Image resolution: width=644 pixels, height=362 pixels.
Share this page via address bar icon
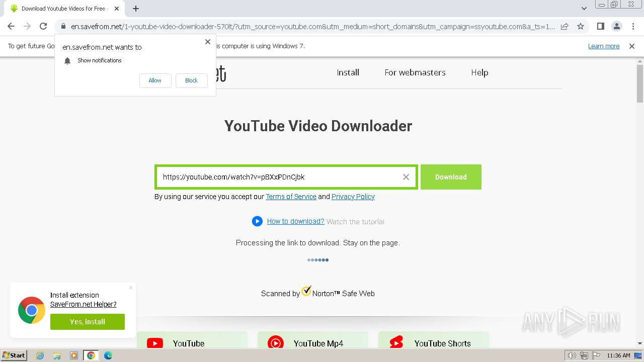tap(565, 26)
